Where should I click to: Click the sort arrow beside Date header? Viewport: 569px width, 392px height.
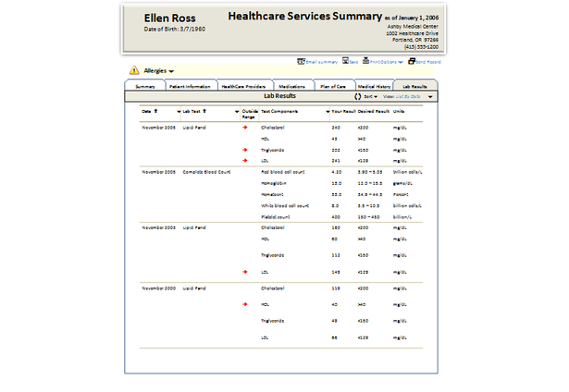coord(155,111)
